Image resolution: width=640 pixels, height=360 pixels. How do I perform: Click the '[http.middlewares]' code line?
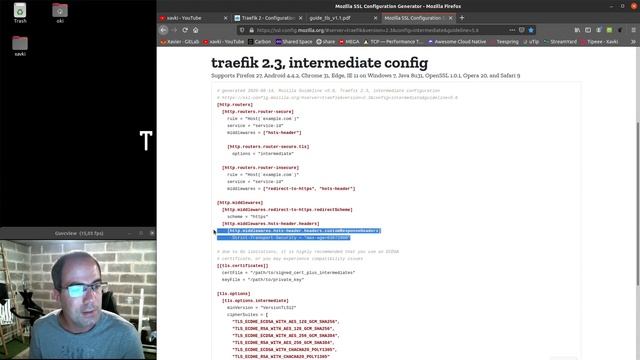[x=240, y=202]
